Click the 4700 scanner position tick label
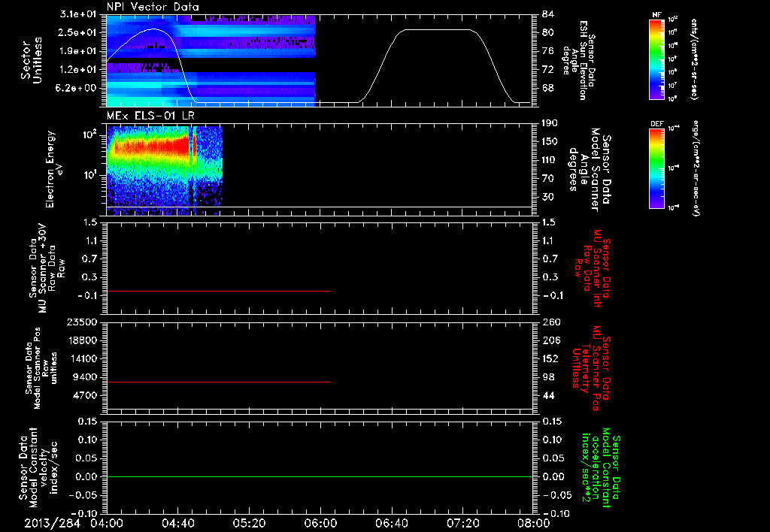 85,395
